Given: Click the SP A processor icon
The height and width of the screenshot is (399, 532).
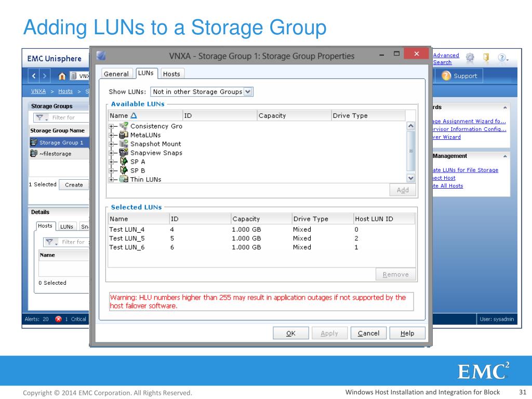Looking at the screenshot, I should point(124,162).
